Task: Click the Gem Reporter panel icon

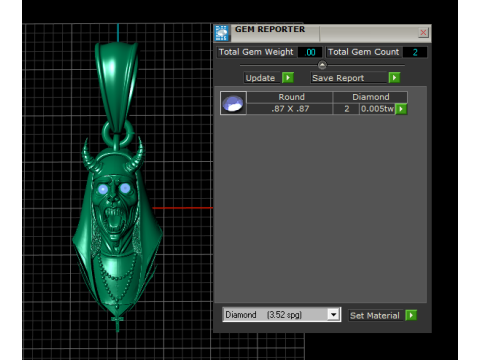Action: pyautogui.click(x=221, y=33)
